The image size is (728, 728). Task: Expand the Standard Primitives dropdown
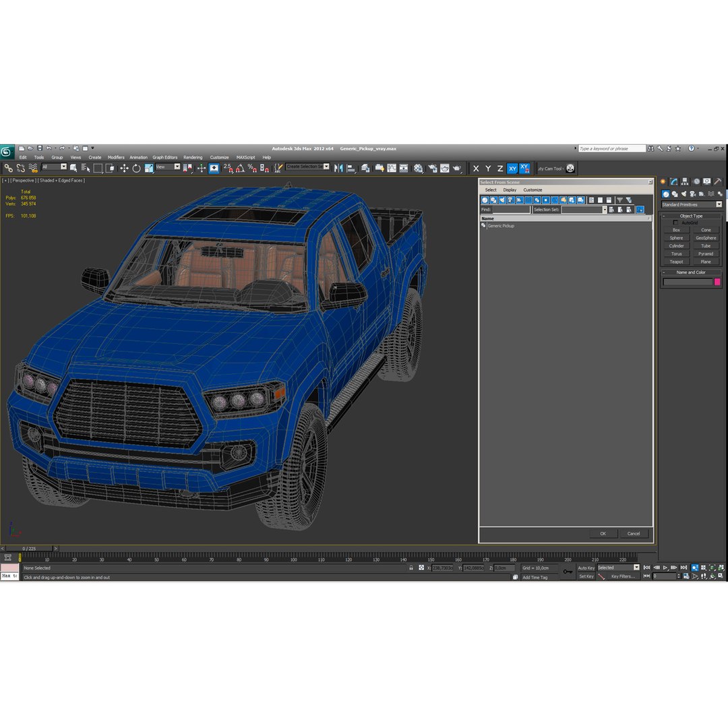(692, 204)
